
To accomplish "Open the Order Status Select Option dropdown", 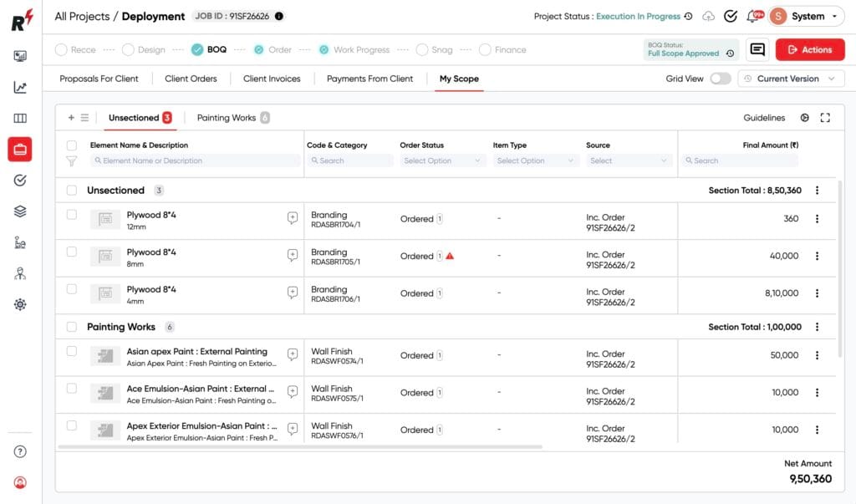I will point(443,159).
